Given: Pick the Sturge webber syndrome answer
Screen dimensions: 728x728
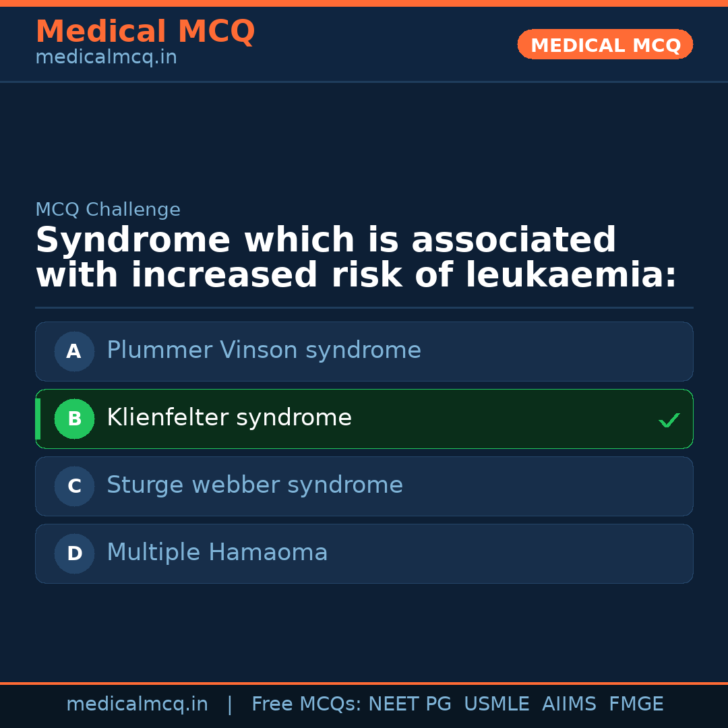Looking at the screenshot, I should coord(255,485).
